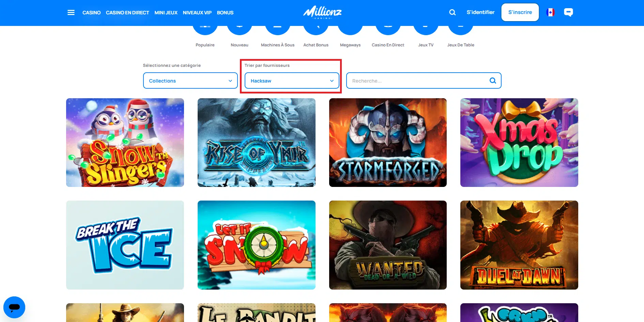Image resolution: width=644 pixels, height=322 pixels.
Task: Select the Populaire category icon
Action: [205, 30]
